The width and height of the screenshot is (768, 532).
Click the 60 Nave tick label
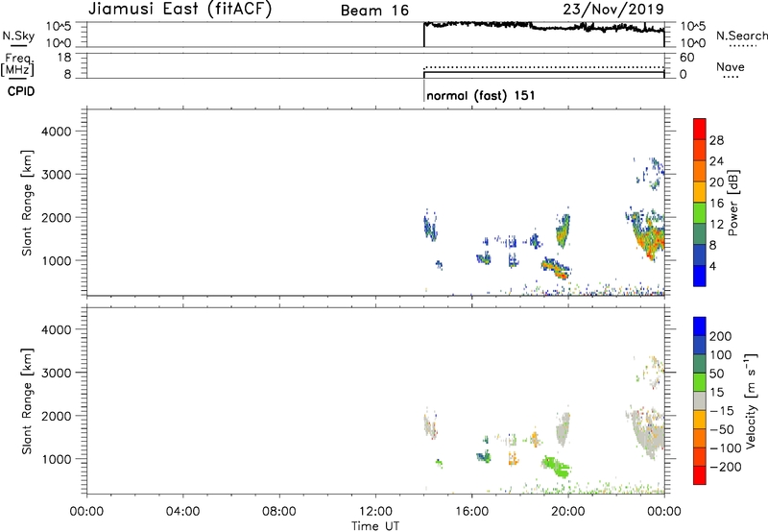[x=686, y=58]
